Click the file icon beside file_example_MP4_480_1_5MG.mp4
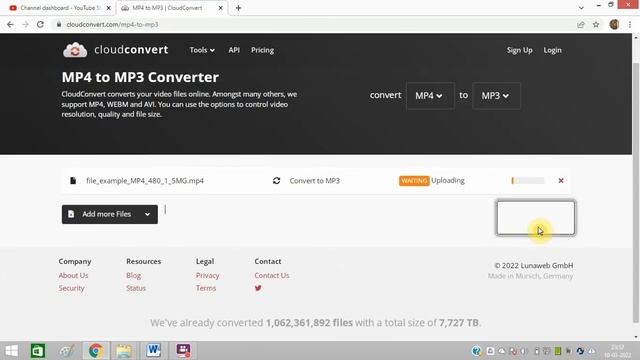The height and width of the screenshot is (360, 640). [x=73, y=180]
